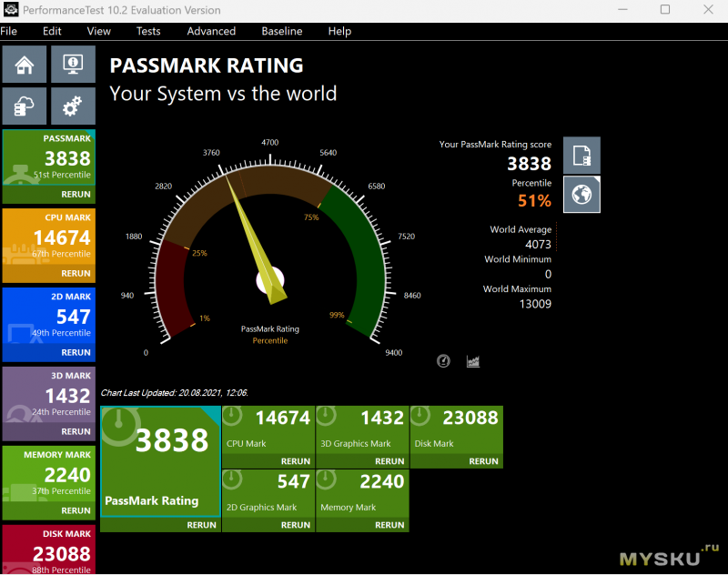Image resolution: width=728 pixels, height=575 pixels.
Task: Rerun the CPU Mark sidebar test
Action: click(76, 273)
